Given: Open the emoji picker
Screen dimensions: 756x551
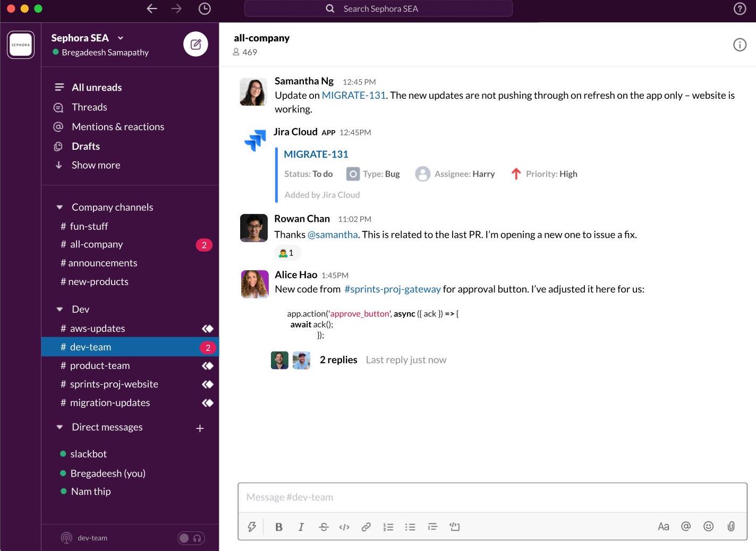Looking at the screenshot, I should tap(708, 526).
